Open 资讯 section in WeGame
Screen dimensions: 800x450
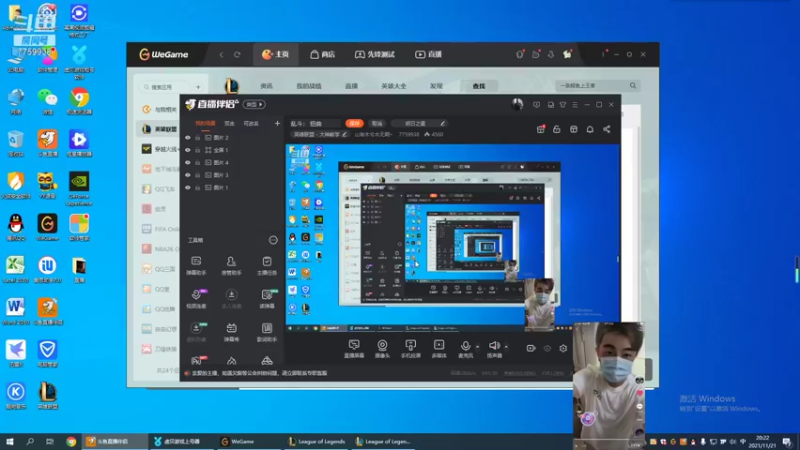266,86
